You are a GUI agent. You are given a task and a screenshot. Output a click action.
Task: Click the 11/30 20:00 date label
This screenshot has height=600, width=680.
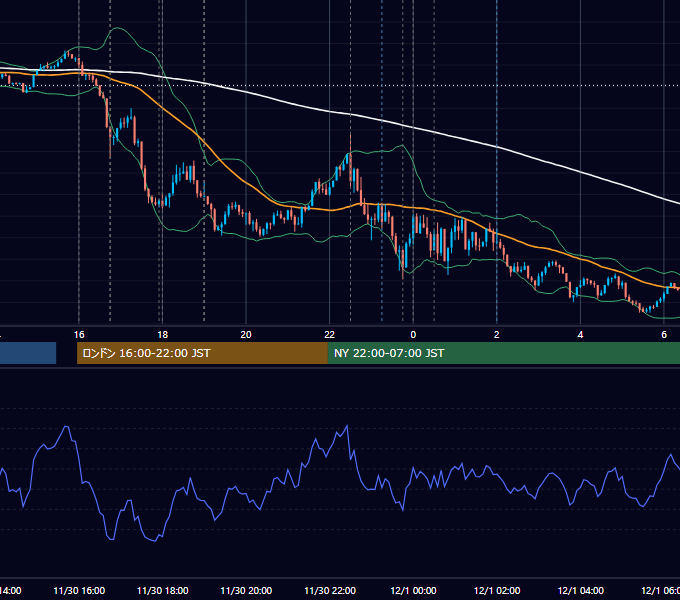click(246, 590)
